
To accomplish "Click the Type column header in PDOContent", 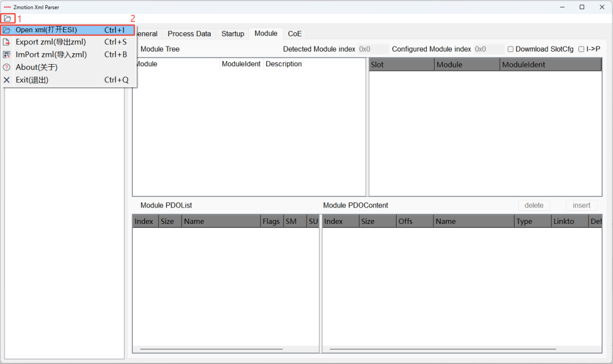I will tap(532, 221).
